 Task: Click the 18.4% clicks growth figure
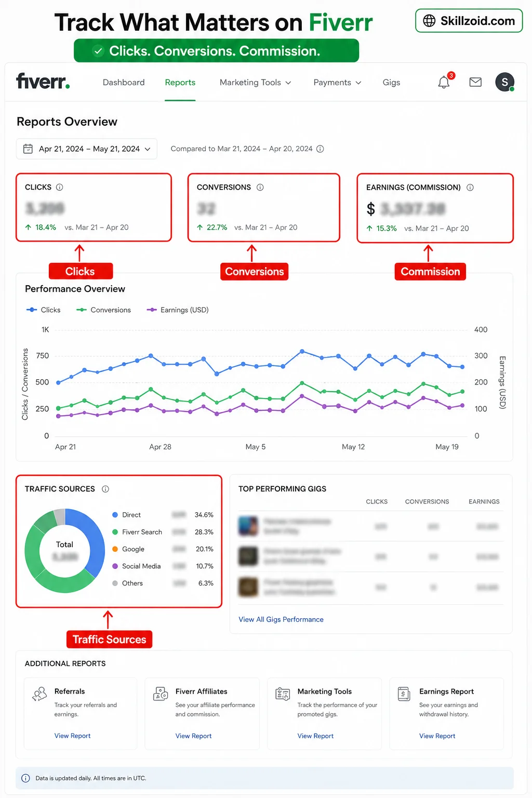point(46,227)
